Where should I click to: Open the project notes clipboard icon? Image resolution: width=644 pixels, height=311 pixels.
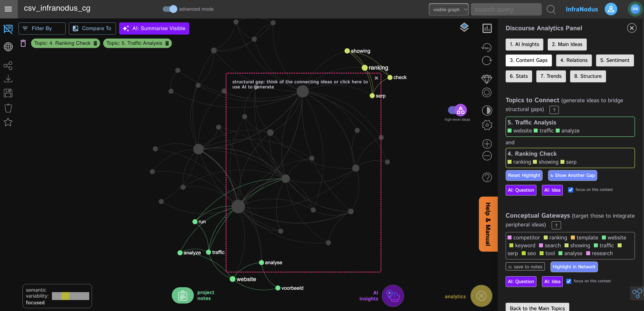pyautogui.click(x=182, y=295)
